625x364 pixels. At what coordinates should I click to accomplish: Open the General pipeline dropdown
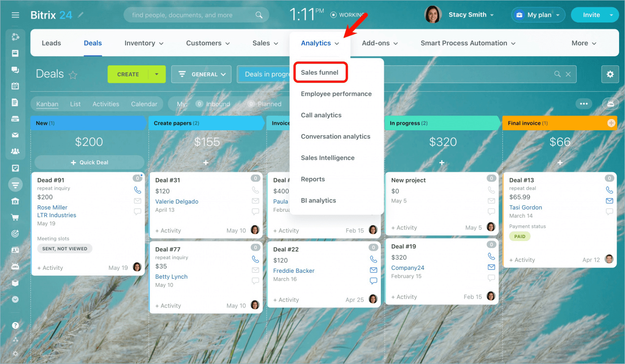click(201, 74)
